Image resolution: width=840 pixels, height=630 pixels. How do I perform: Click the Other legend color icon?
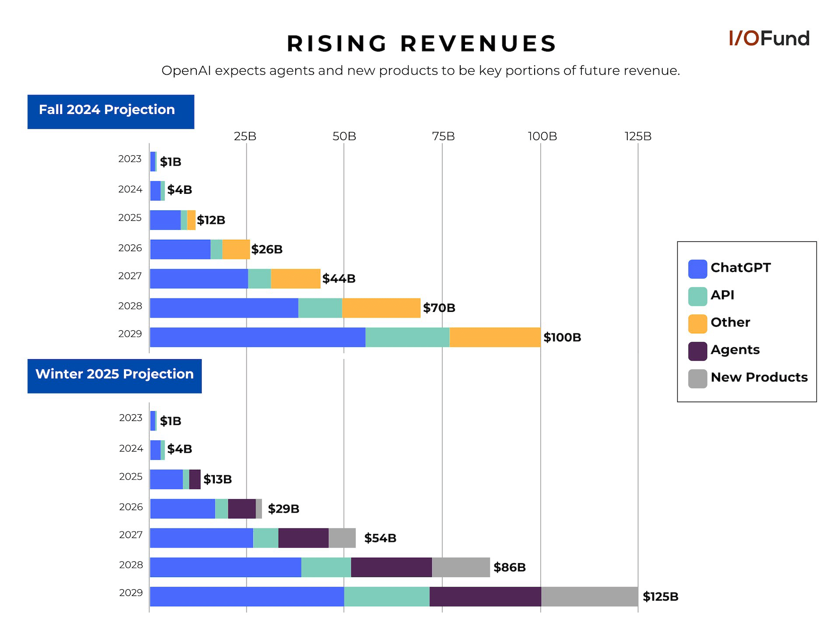click(x=697, y=322)
